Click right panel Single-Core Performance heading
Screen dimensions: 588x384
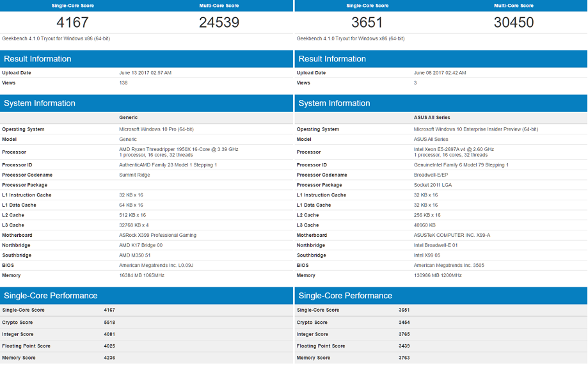(x=346, y=296)
